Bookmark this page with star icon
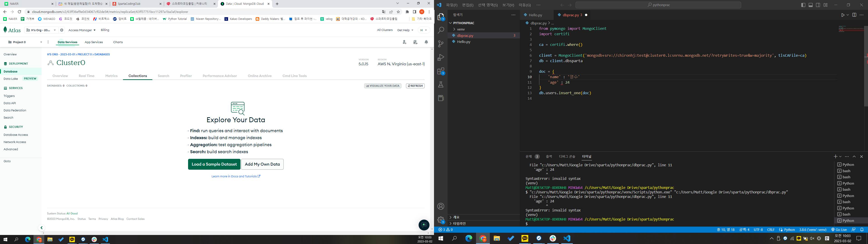868x244 pixels. pos(398,12)
